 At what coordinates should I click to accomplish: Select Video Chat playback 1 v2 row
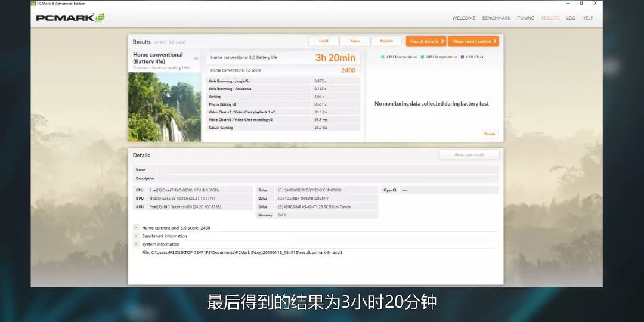(x=283, y=112)
